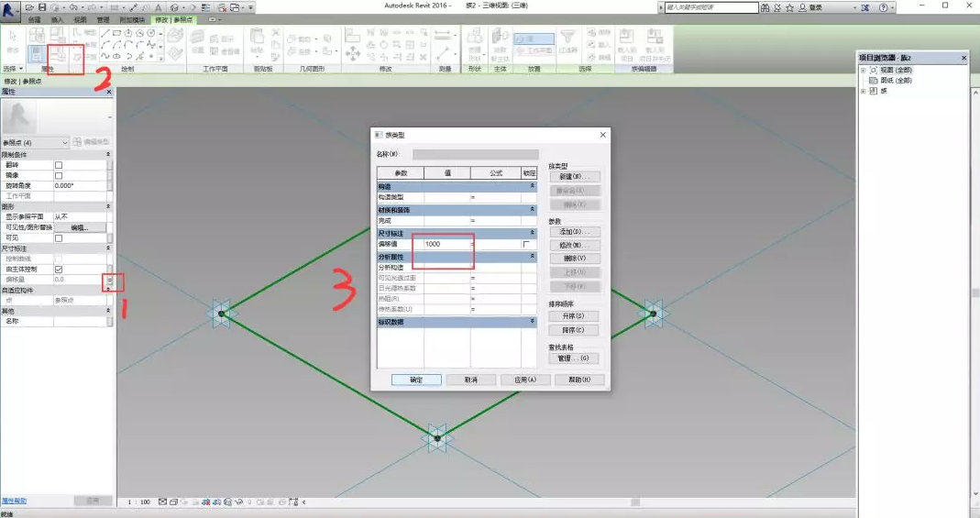This screenshot has height=518, width=980.
Task: Open the 插入 ribbon tab
Action: pos(58,19)
